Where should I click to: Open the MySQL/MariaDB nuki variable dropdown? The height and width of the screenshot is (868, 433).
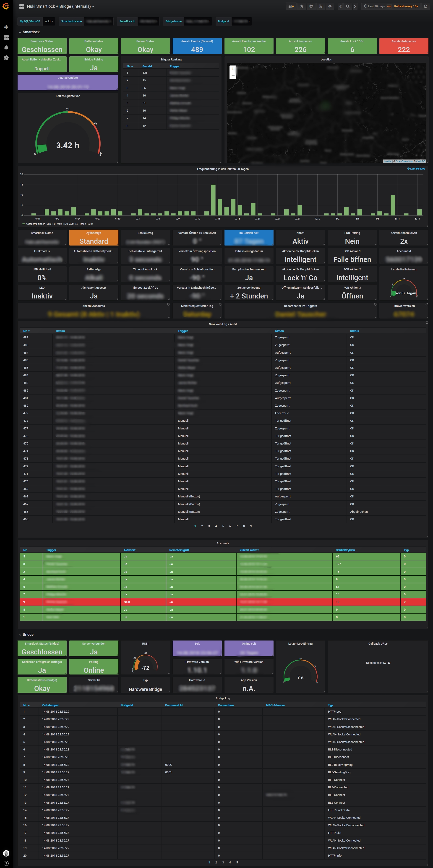(x=49, y=22)
